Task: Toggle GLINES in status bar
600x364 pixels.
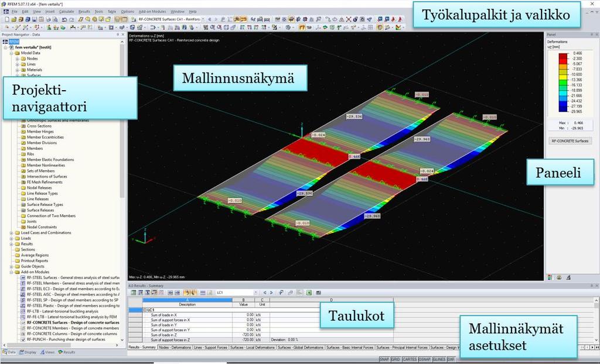Action: click(439, 359)
